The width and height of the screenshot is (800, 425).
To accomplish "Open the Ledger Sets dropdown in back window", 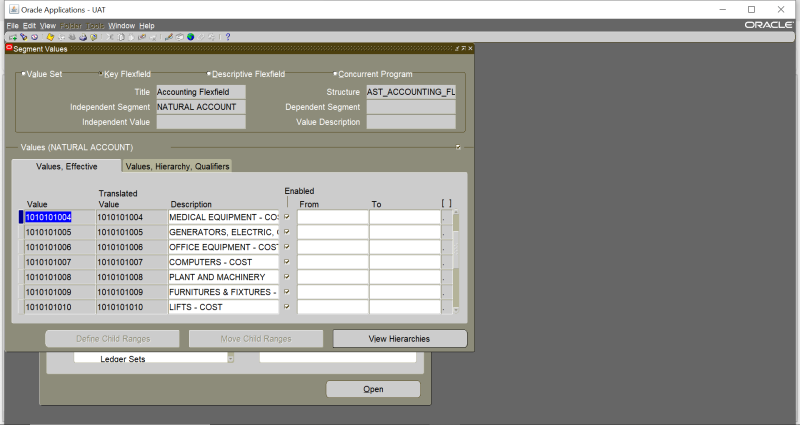I will pos(231,359).
